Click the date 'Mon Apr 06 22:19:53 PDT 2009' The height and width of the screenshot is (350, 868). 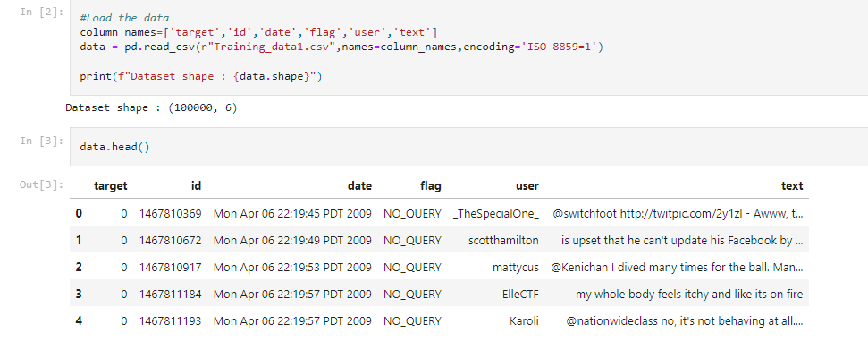293,268
